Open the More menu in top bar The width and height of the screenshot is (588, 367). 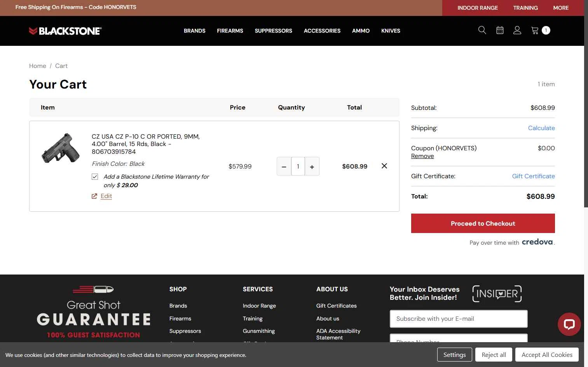[x=561, y=8]
